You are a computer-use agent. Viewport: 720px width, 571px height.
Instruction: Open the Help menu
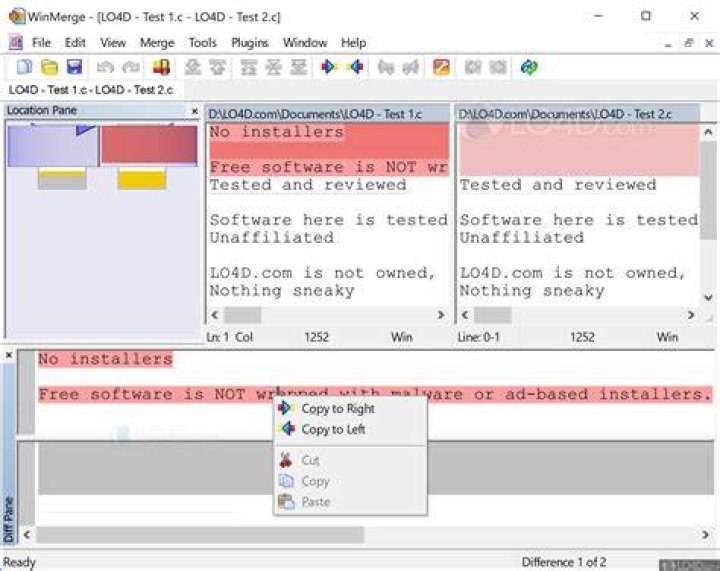(354, 43)
